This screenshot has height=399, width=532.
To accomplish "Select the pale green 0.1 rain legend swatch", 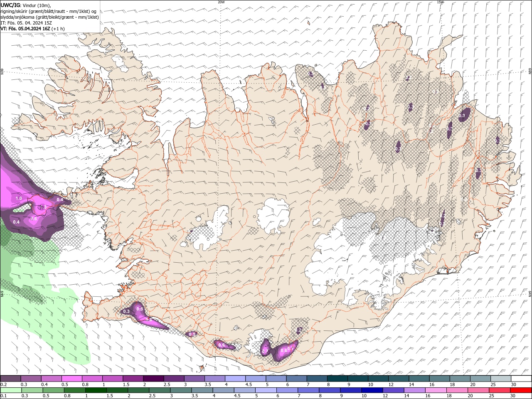I will [11, 390].
